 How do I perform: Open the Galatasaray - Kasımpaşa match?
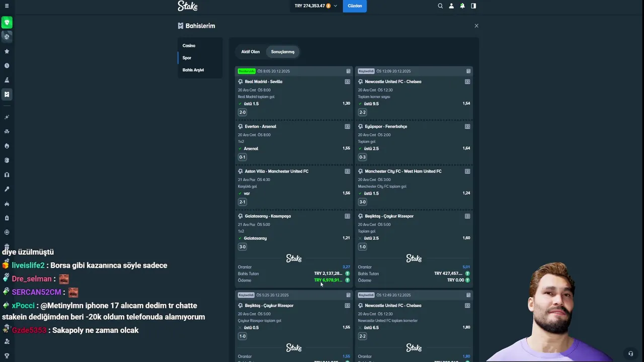click(268, 216)
